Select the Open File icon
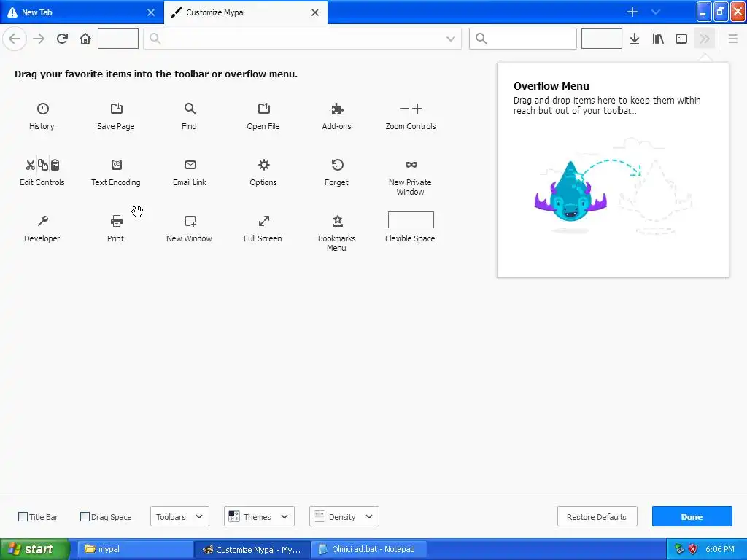Viewport: 747px width, 560px height. pyautogui.click(x=263, y=109)
